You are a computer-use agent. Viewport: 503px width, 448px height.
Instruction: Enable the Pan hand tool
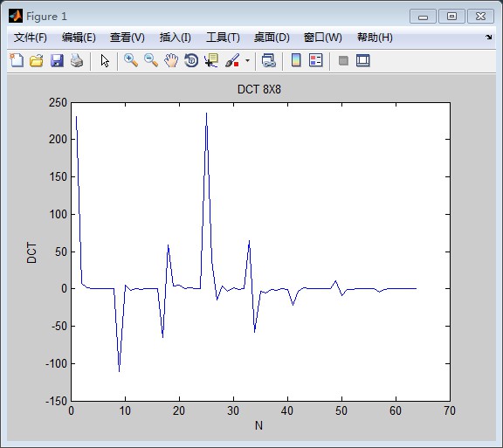(171, 60)
